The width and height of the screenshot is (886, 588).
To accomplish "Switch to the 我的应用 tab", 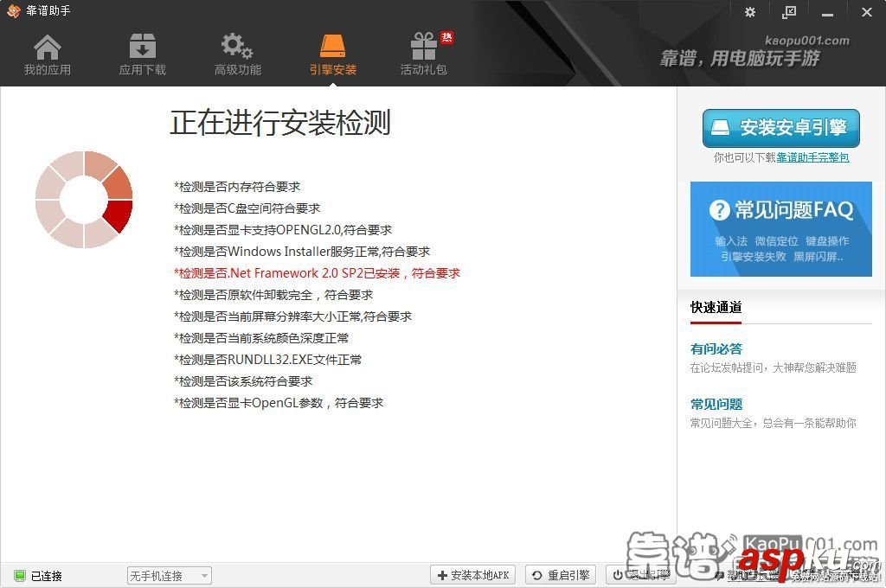I will (x=48, y=52).
